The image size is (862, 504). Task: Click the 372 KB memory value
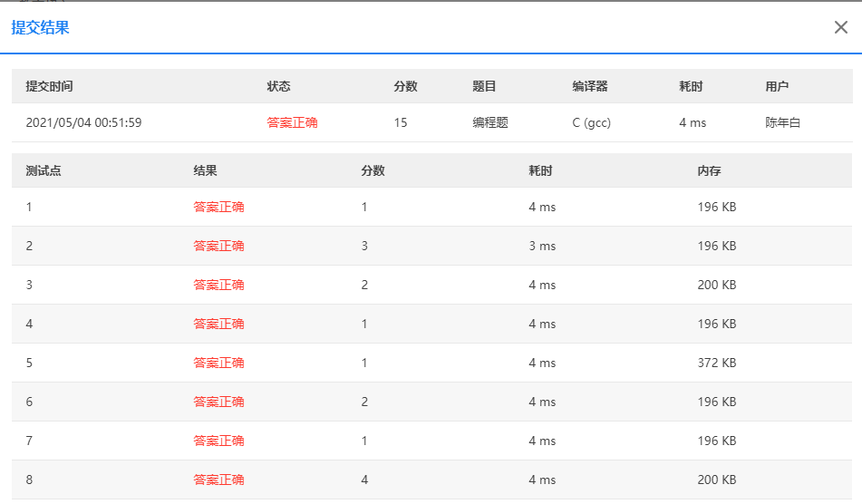pos(717,363)
